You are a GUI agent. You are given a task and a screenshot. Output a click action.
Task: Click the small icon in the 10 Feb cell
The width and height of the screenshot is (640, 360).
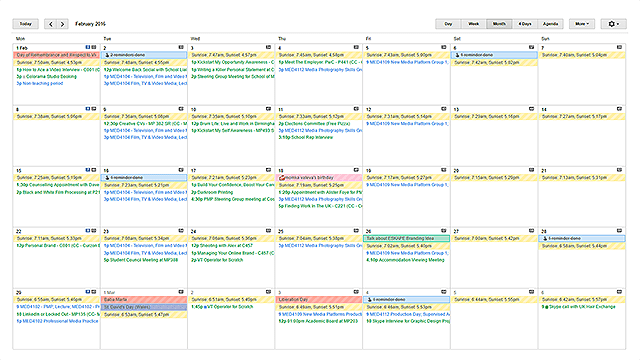(x=269, y=109)
